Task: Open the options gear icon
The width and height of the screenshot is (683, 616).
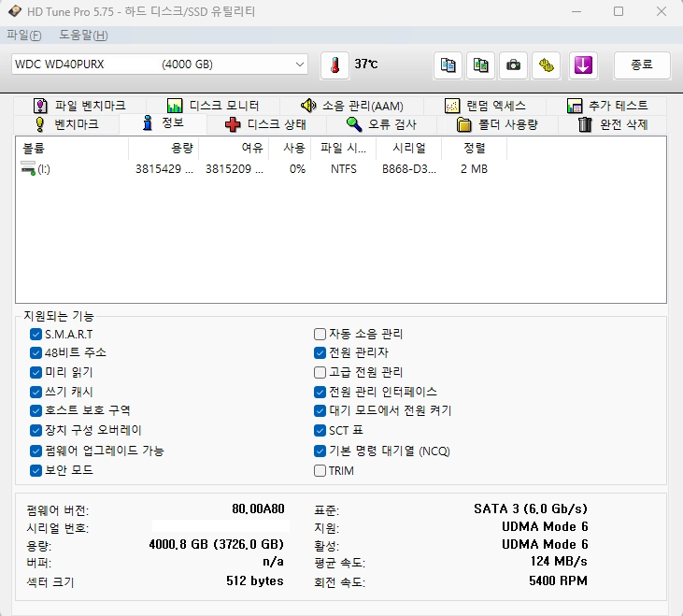Action: click(x=546, y=65)
